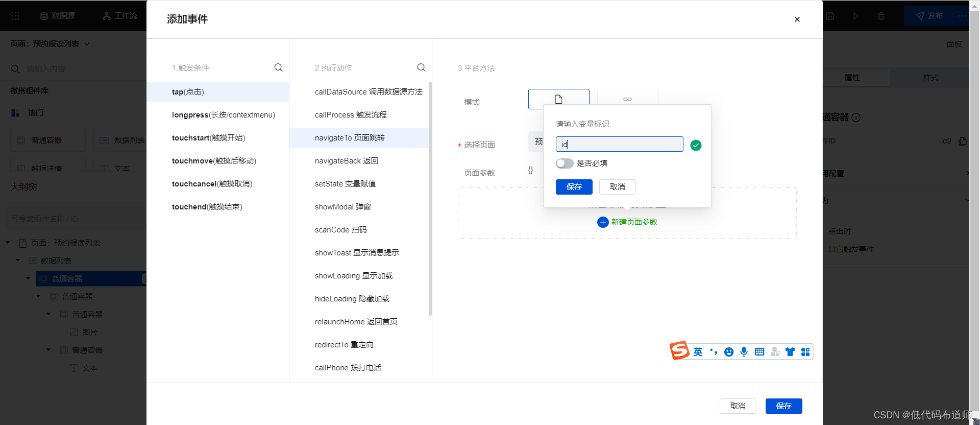Choose callProcess 触发流程 action
This screenshot has width=980, height=425.
pos(359,115)
